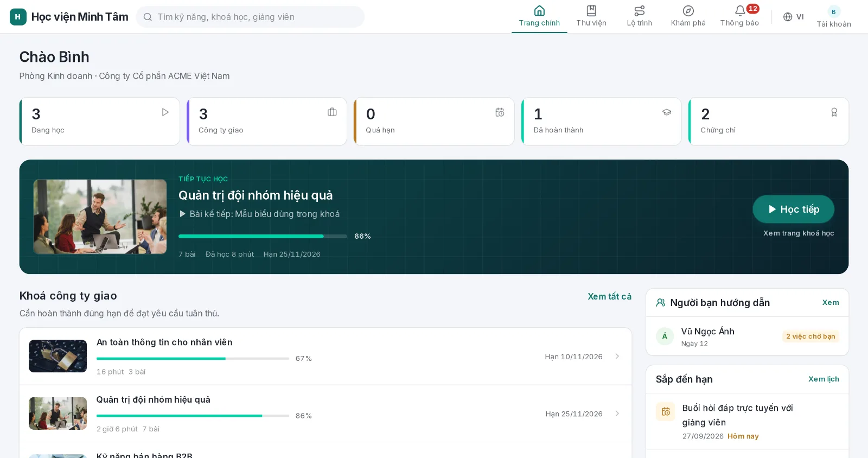This screenshot has height=458, width=868.
Task: Click the briefcase icon on Công ty giao card
Action: point(333,112)
